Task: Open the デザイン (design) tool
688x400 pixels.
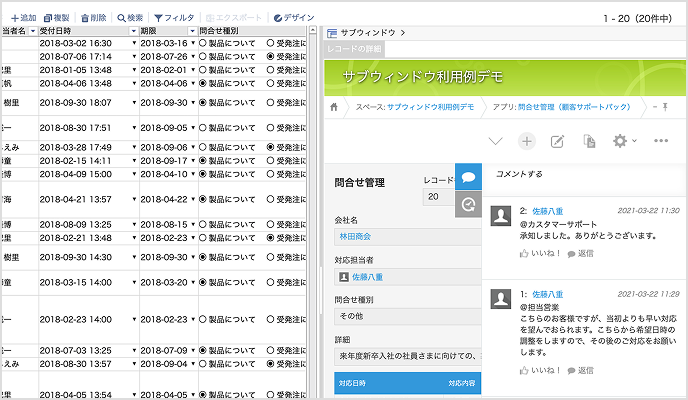Action: point(291,18)
